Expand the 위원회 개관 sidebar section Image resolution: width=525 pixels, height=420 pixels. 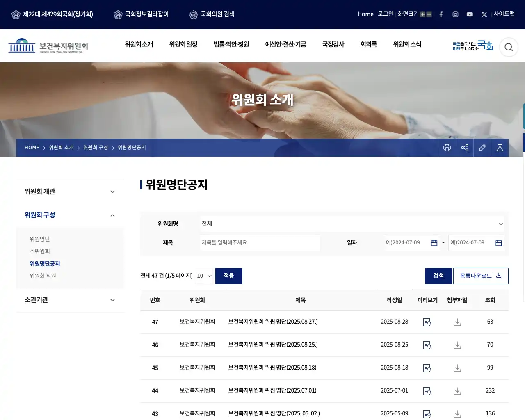pyautogui.click(x=70, y=192)
